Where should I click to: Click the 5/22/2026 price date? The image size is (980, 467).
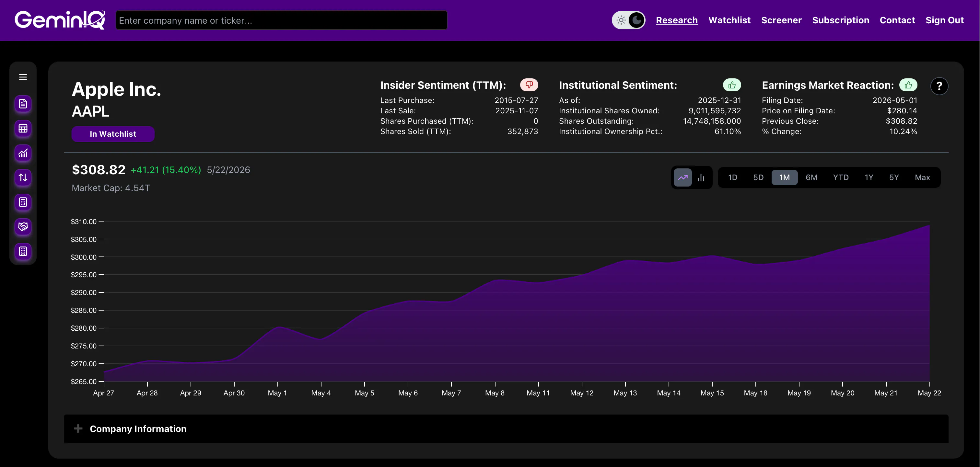point(228,170)
